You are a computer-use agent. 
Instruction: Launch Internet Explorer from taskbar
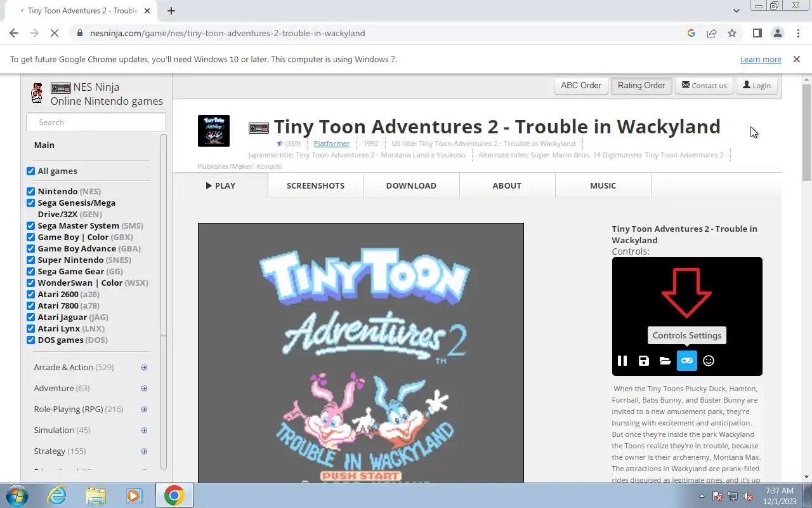[57, 495]
